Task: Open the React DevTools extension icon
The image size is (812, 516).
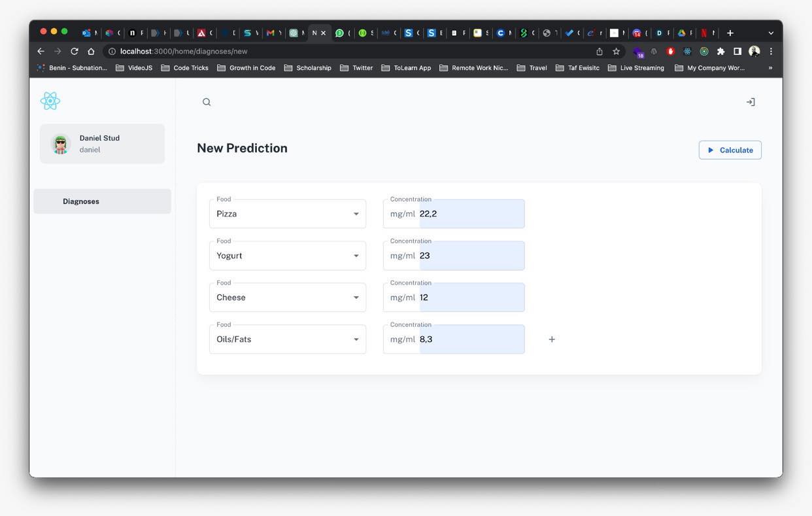Action: pos(687,51)
